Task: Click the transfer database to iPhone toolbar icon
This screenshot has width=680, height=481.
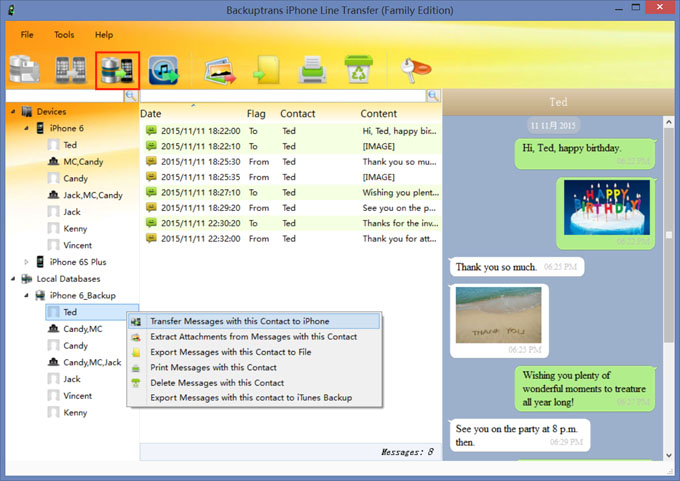Action: (x=117, y=70)
